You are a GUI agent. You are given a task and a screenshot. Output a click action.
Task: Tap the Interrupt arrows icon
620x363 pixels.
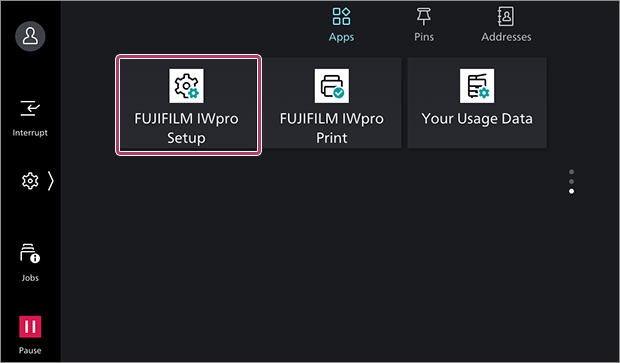point(30,108)
